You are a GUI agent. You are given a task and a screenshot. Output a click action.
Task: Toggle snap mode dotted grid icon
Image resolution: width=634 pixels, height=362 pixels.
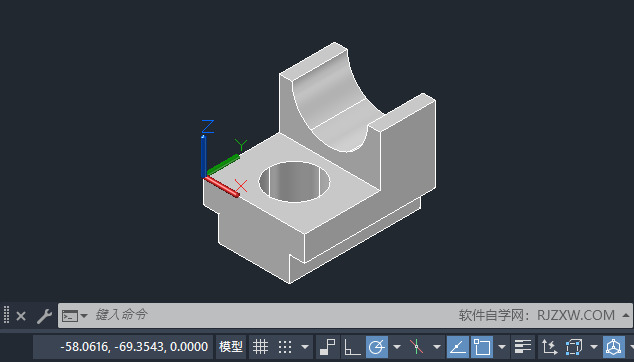pyautogui.click(x=285, y=347)
